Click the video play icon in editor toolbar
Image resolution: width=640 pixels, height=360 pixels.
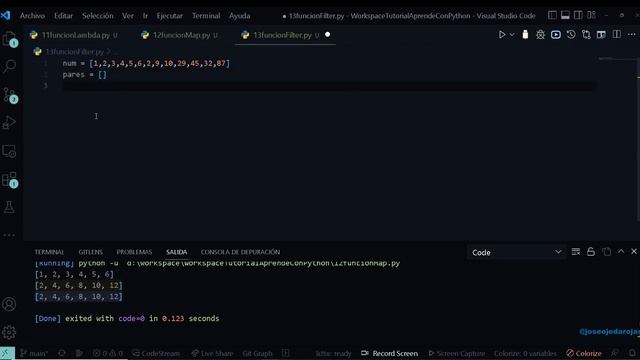point(556,35)
